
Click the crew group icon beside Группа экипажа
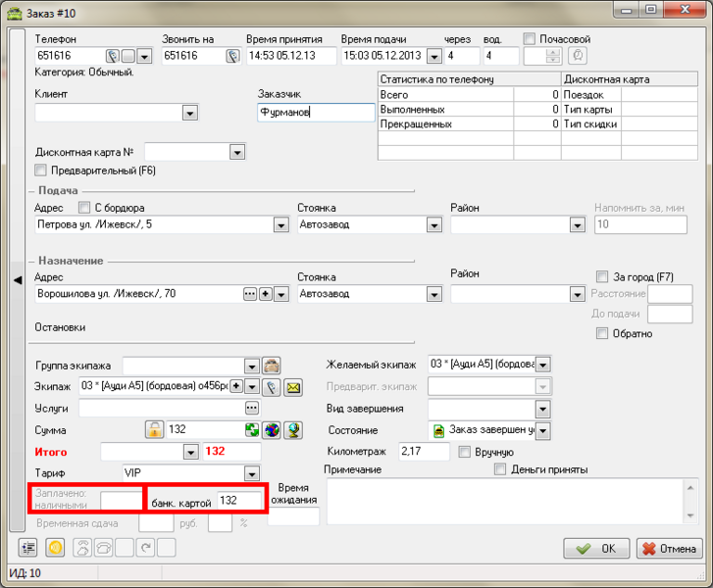point(272,366)
